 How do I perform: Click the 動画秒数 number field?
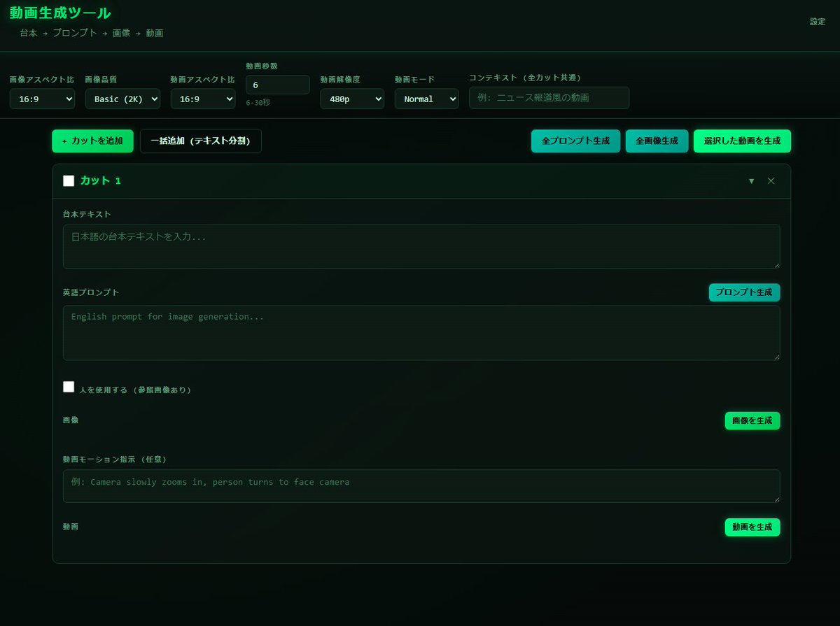coord(277,85)
